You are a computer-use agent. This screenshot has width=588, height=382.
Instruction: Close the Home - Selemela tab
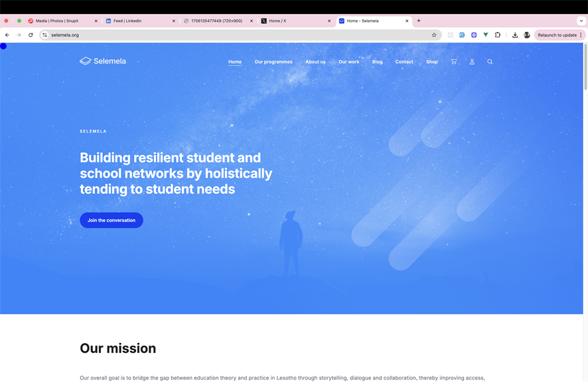pyautogui.click(x=407, y=21)
